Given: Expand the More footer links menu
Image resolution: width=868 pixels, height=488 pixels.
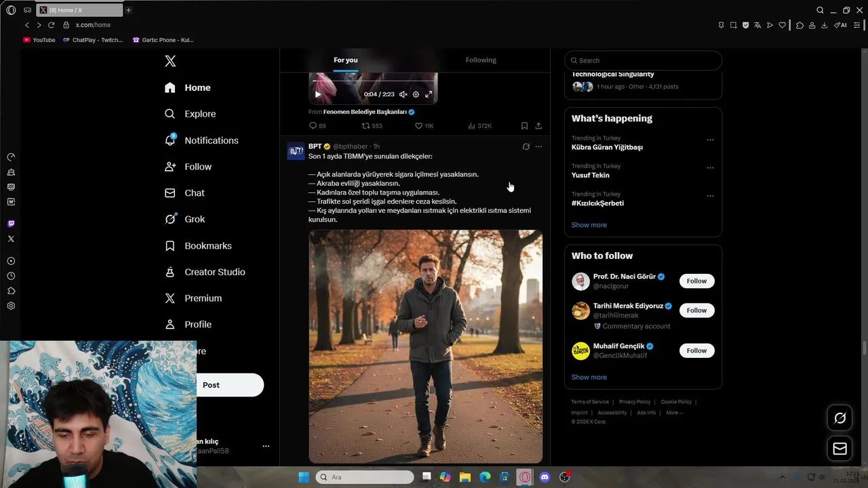Looking at the screenshot, I should pyautogui.click(x=674, y=413).
